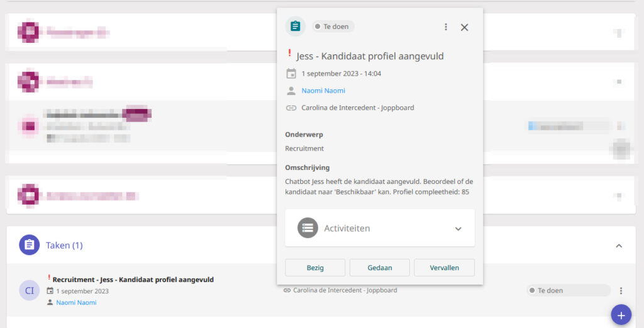Set task to Vervallen

click(x=445, y=268)
